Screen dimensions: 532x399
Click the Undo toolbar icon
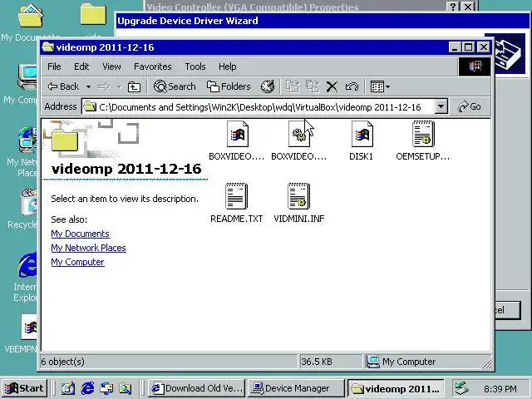tap(352, 86)
